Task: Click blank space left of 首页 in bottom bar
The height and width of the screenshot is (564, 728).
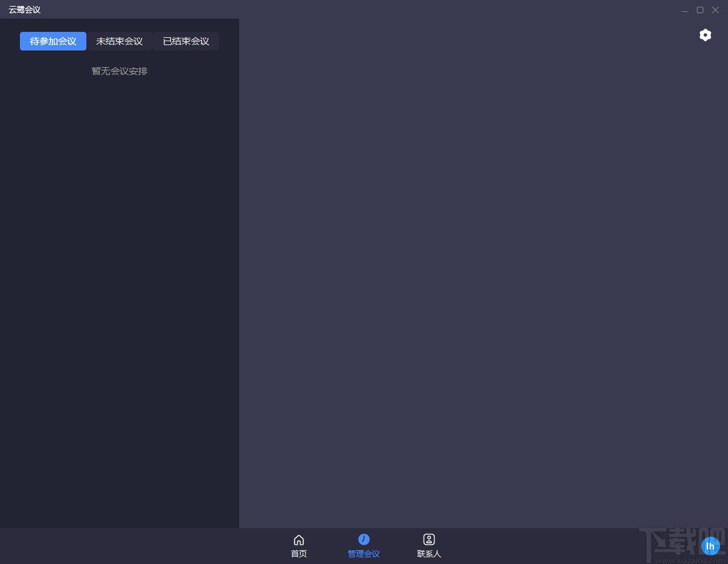Action: click(133, 546)
